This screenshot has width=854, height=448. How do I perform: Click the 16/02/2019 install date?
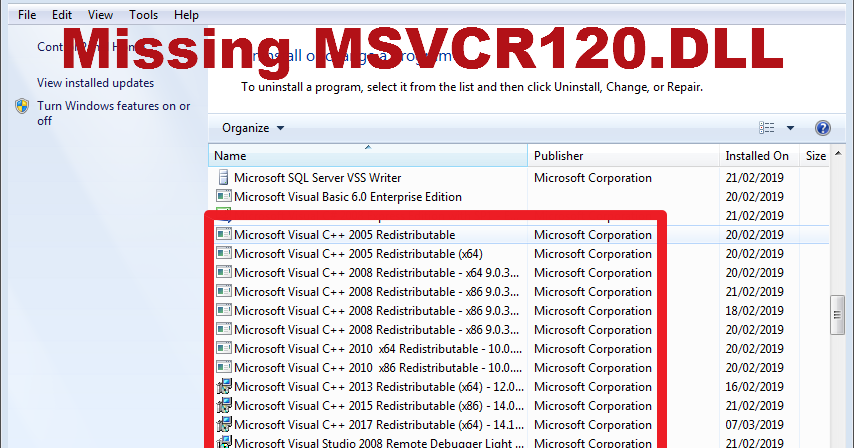(x=754, y=387)
